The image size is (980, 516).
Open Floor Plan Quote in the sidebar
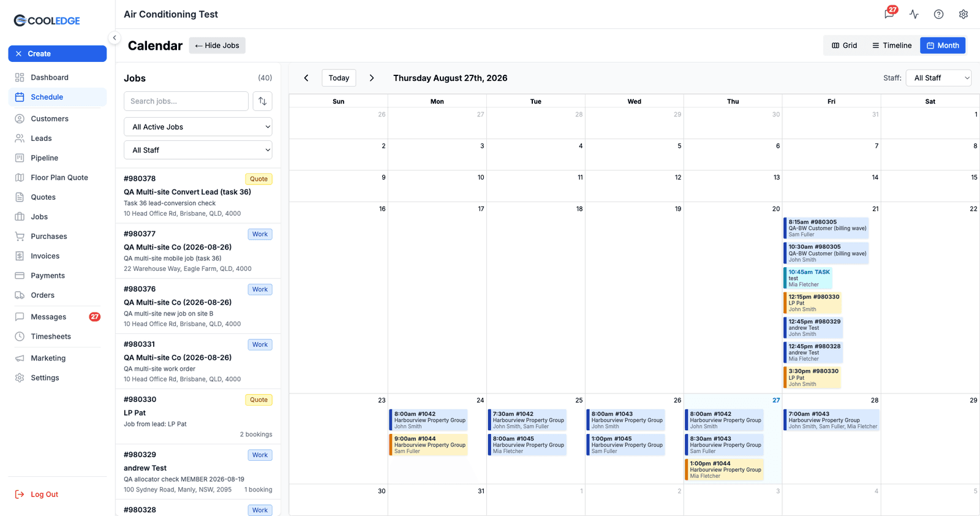[x=58, y=178]
